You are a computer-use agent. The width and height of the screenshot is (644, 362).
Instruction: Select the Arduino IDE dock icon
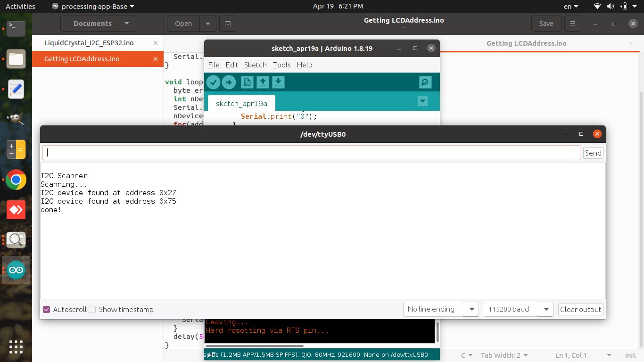16,270
